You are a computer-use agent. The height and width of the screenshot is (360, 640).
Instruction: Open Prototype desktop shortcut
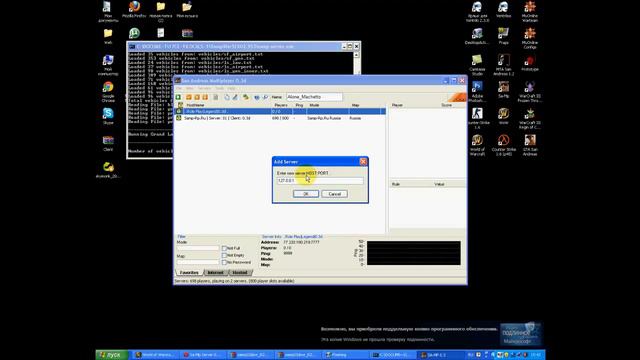[530, 63]
